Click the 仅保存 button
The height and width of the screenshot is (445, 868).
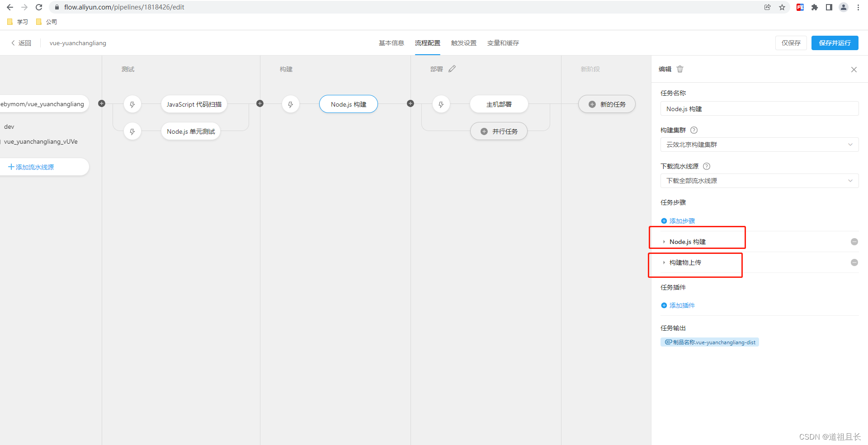[x=791, y=43]
